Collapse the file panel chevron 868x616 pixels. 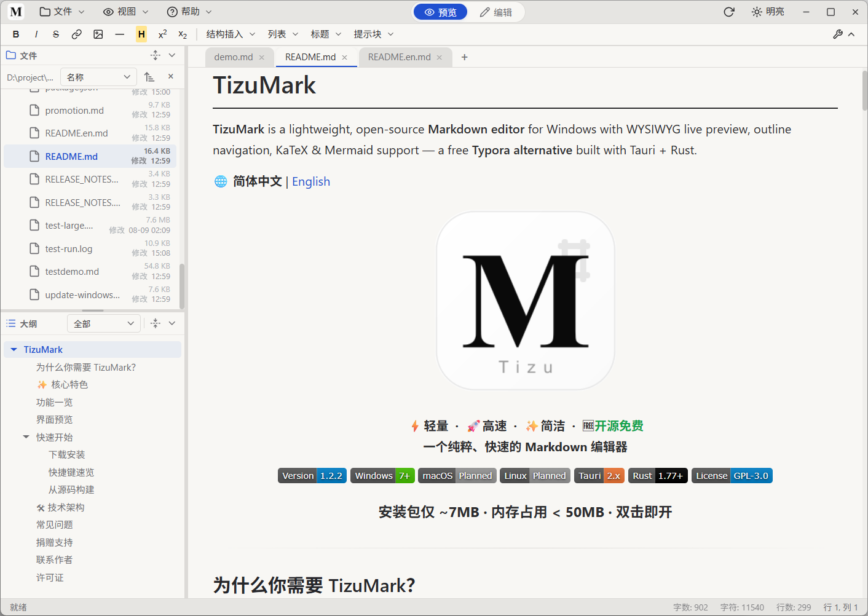click(x=172, y=55)
